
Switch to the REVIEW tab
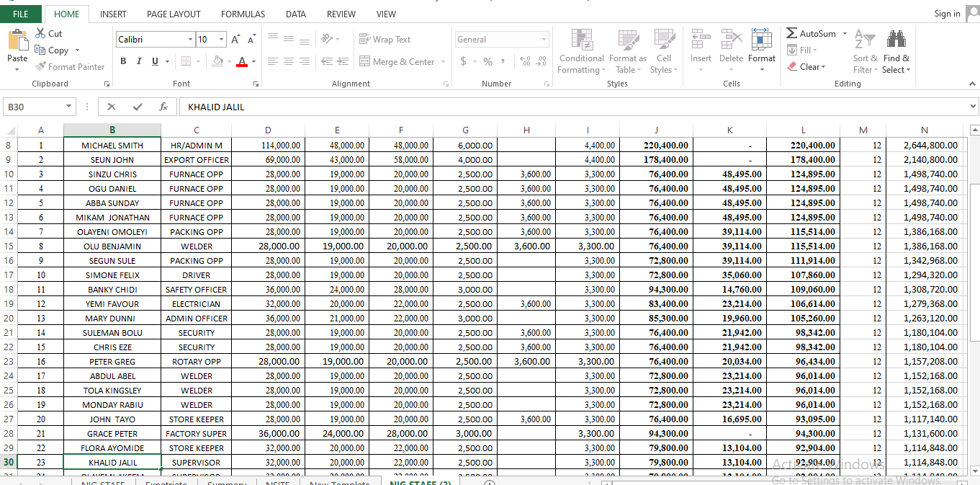tap(341, 14)
